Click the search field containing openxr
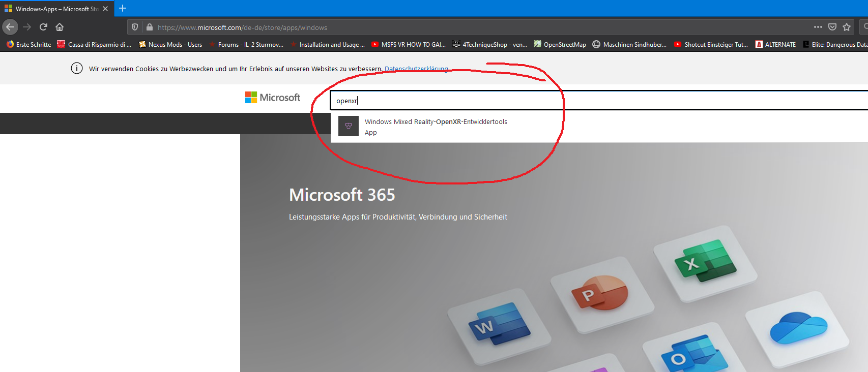The height and width of the screenshot is (372, 868). click(599, 101)
